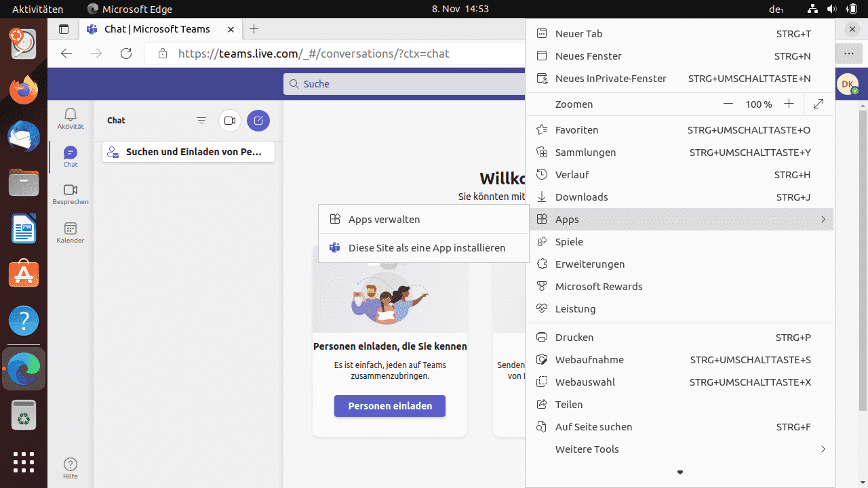Select Webaufnahme in the menu

click(x=679, y=360)
